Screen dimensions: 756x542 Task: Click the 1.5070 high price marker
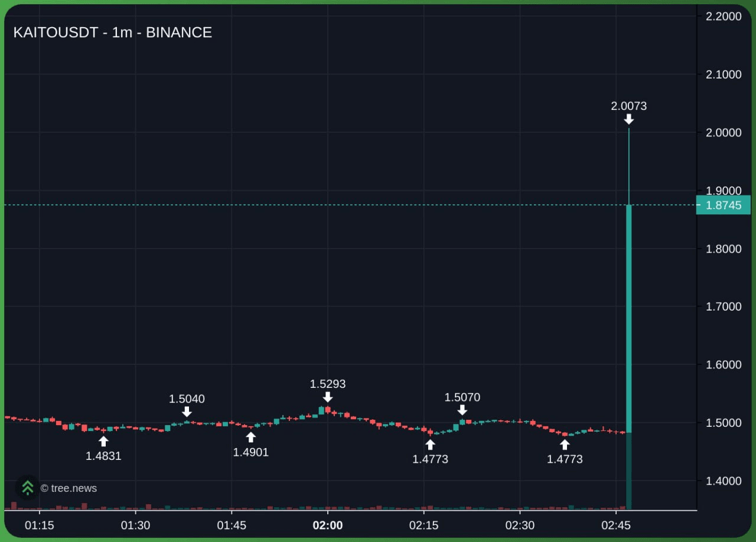point(462,398)
